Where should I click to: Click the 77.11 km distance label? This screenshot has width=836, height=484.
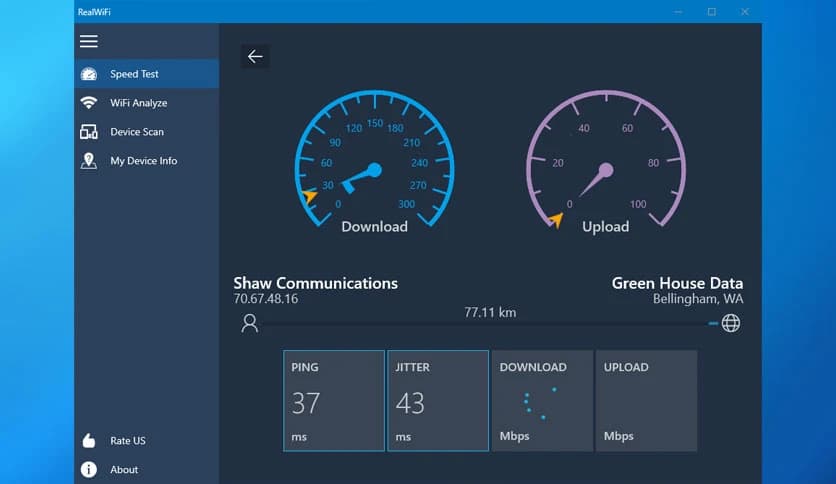pos(490,312)
